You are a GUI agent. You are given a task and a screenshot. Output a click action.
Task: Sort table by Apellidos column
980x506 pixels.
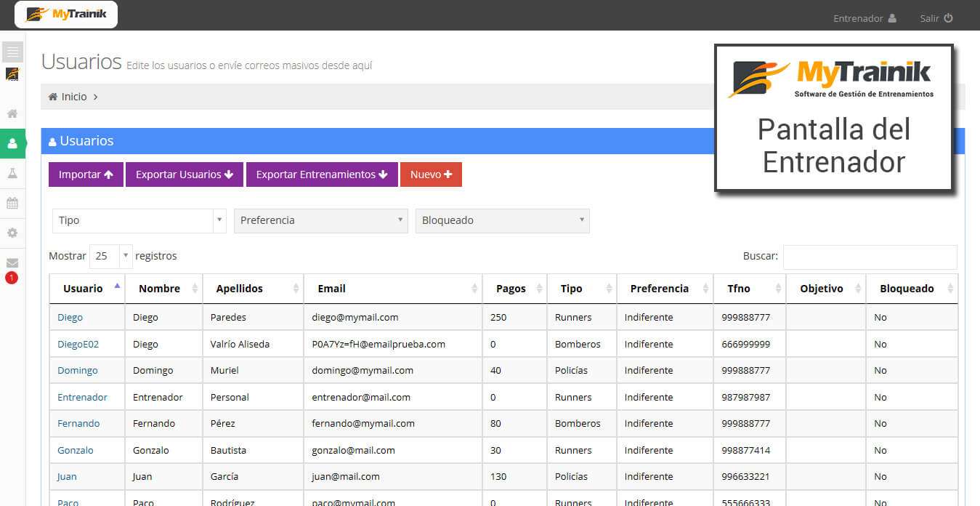click(254, 289)
